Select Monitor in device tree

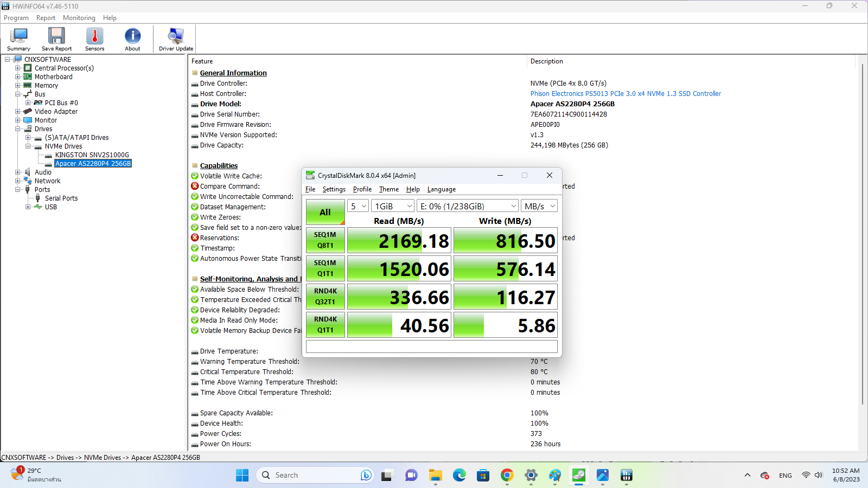point(46,120)
